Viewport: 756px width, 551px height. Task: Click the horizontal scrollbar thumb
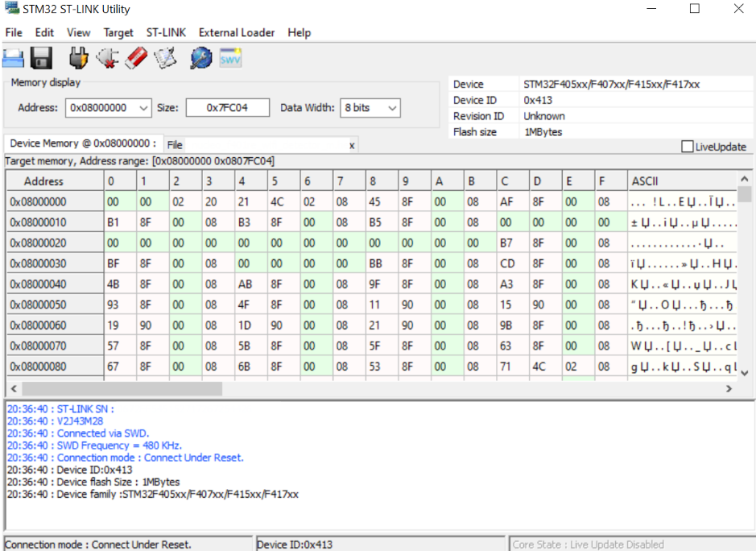click(x=122, y=389)
